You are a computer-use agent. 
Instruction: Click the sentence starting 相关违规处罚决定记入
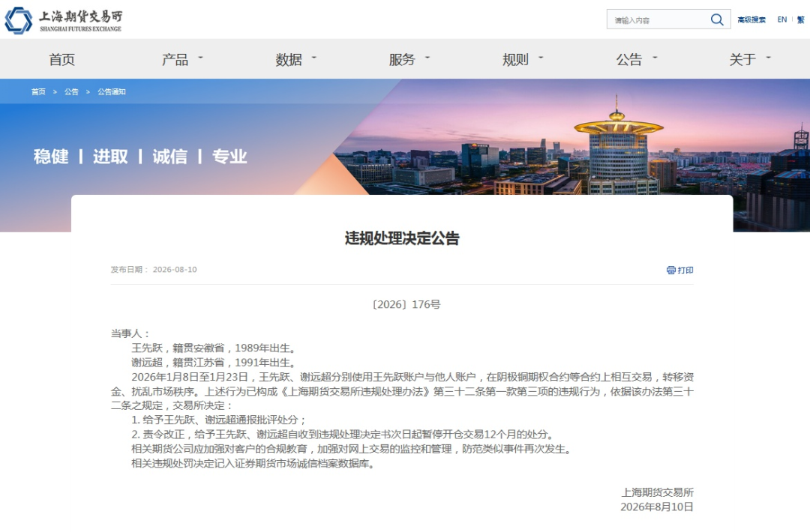[x=253, y=463]
